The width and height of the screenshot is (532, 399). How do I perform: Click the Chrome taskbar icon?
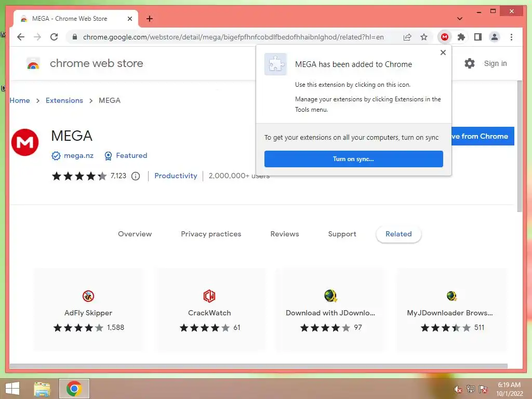point(74,389)
